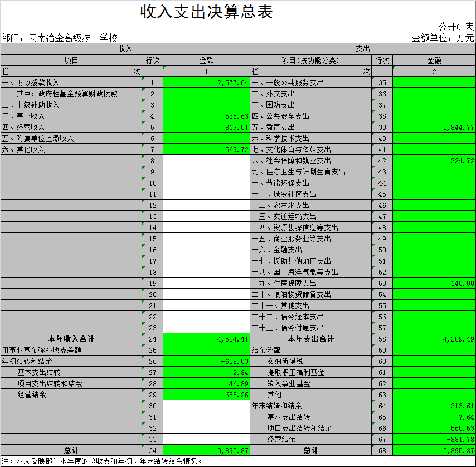
Task: Click the 转入事业基金 cell
Action: pos(311,383)
